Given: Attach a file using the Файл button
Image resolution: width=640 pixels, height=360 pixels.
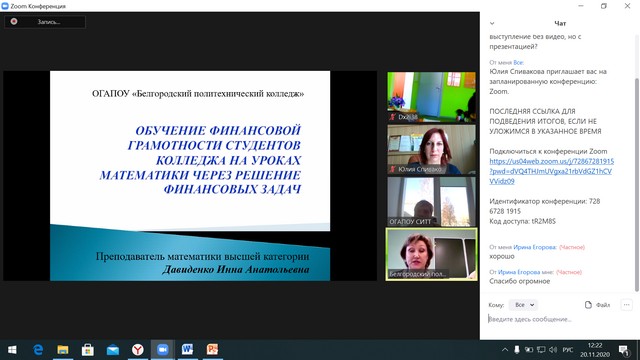Looking at the screenshot, I should coord(598,305).
